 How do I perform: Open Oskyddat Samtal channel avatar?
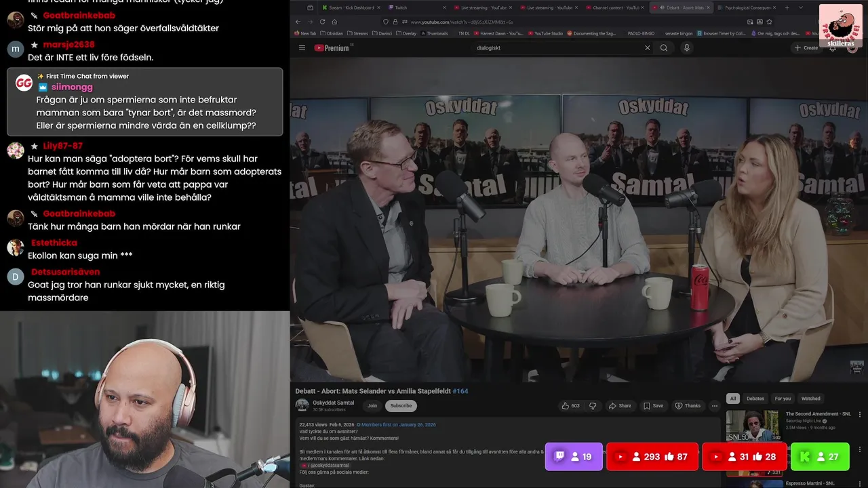tap(302, 405)
